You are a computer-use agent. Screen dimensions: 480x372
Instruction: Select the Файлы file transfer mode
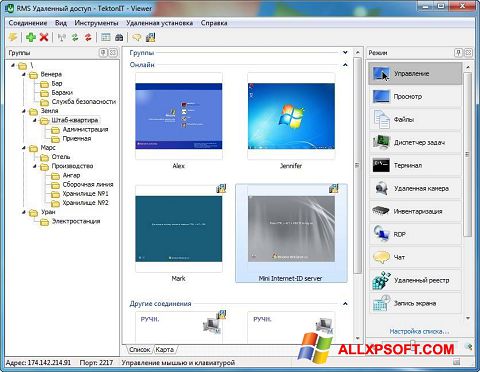coord(415,119)
